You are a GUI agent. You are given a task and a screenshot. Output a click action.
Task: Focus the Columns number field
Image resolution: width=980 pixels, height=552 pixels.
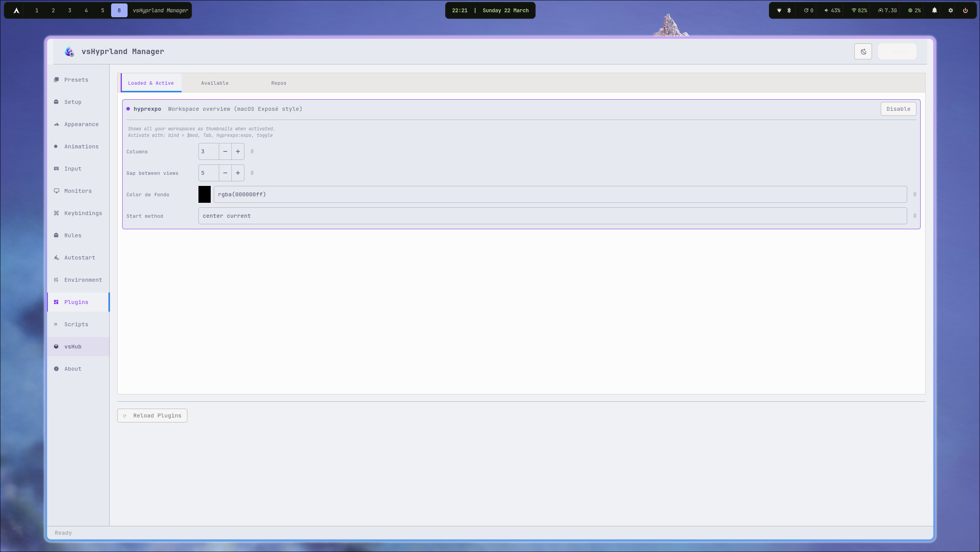pyautogui.click(x=209, y=151)
